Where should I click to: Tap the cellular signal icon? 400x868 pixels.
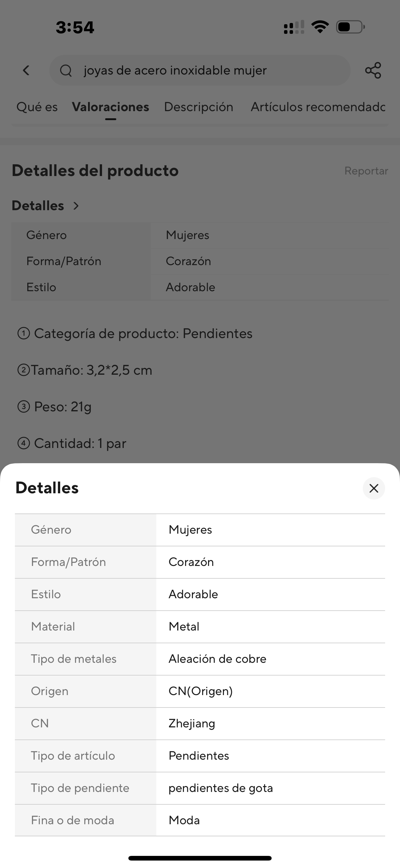(294, 27)
